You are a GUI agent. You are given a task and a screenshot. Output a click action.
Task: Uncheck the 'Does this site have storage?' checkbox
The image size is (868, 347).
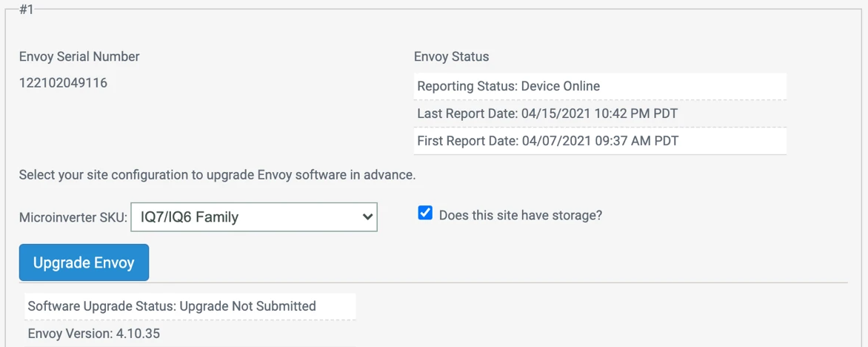tap(425, 214)
